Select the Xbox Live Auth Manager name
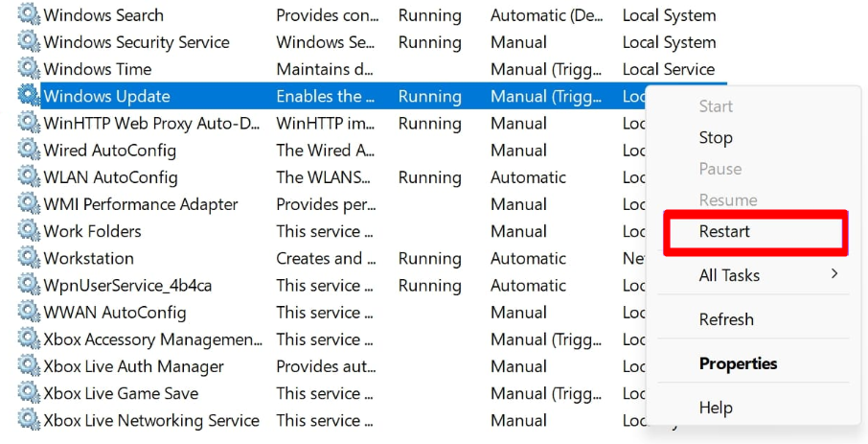The height and width of the screenshot is (444, 868). coord(134,366)
